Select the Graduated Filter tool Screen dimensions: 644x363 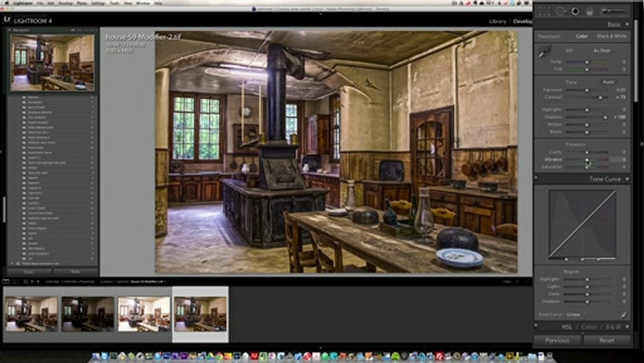point(590,12)
